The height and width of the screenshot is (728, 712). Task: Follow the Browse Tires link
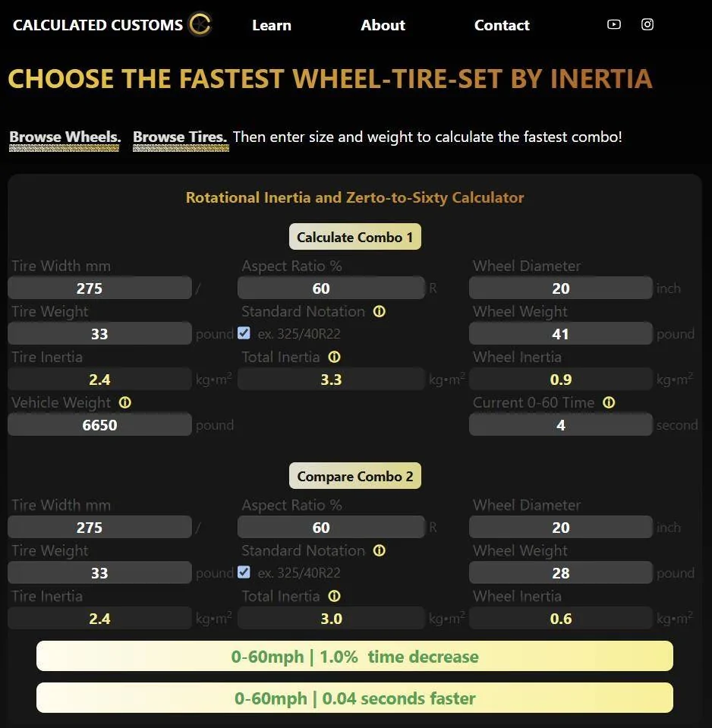coord(180,137)
